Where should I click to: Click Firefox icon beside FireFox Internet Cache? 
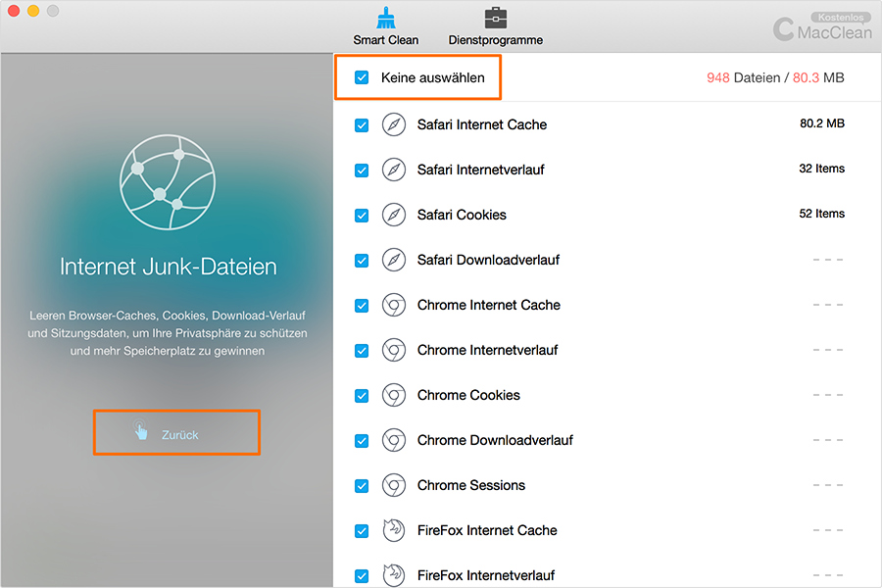click(x=394, y=530)
